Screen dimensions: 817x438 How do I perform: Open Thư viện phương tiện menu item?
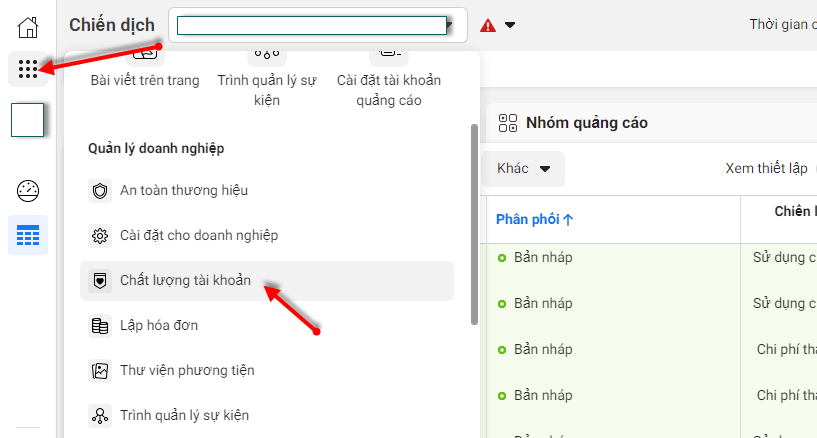click(x=267, y=371)
